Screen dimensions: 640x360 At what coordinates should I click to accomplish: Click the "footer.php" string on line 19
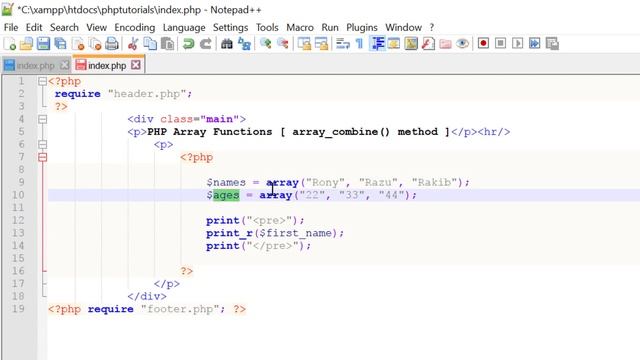click(180, 309)
